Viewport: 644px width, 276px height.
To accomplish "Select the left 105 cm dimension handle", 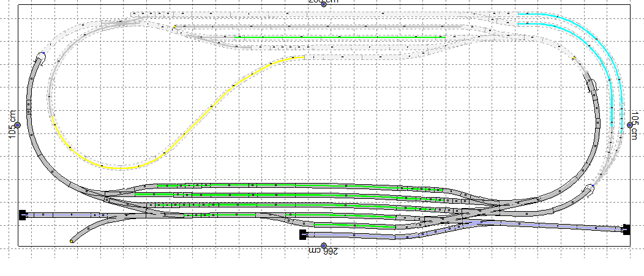I will (18, 125).
